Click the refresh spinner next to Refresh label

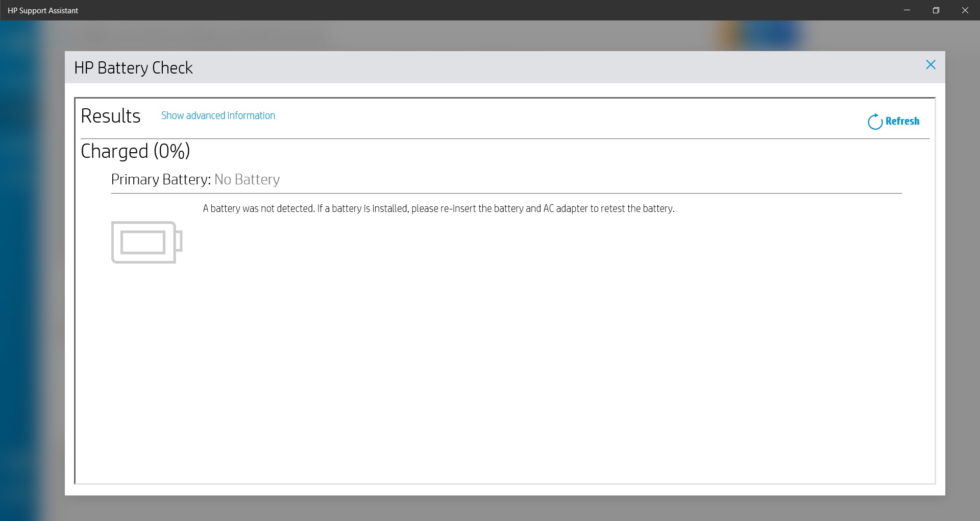point(875,121)
